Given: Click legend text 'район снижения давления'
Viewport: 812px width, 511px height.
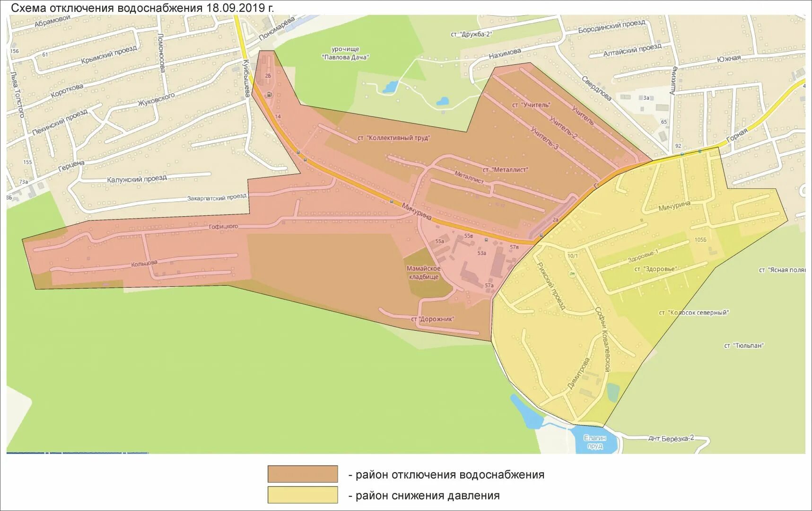Looking at the screenshot, I should tap(428, 495).
